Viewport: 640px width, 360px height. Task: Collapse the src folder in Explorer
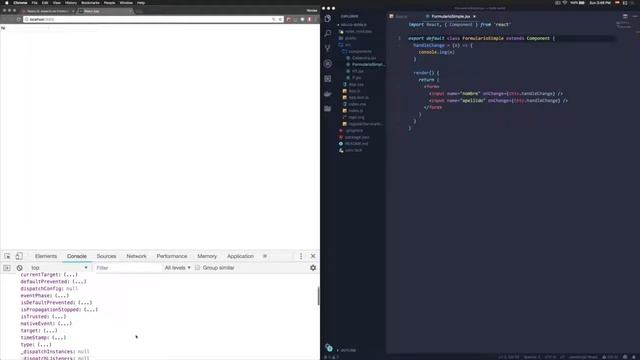pos(348,44)
